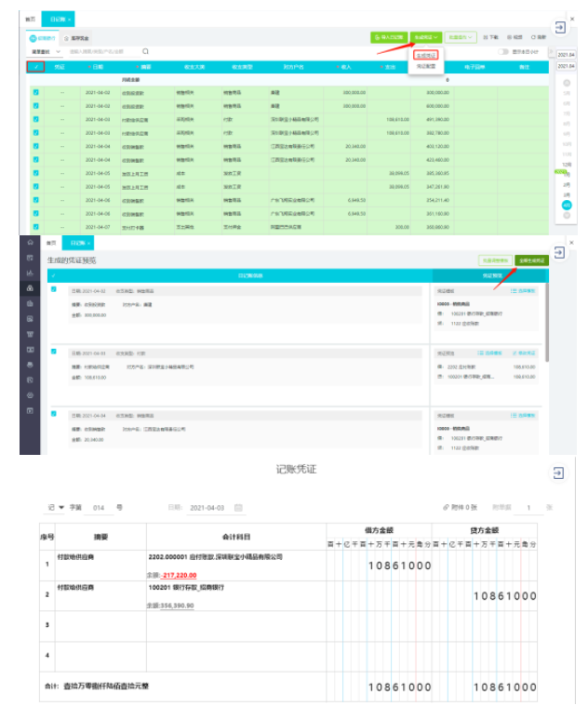588x719 pixels.
Task: Toggle the 显示本日小计 switch
Action: [x=503, y=52]
